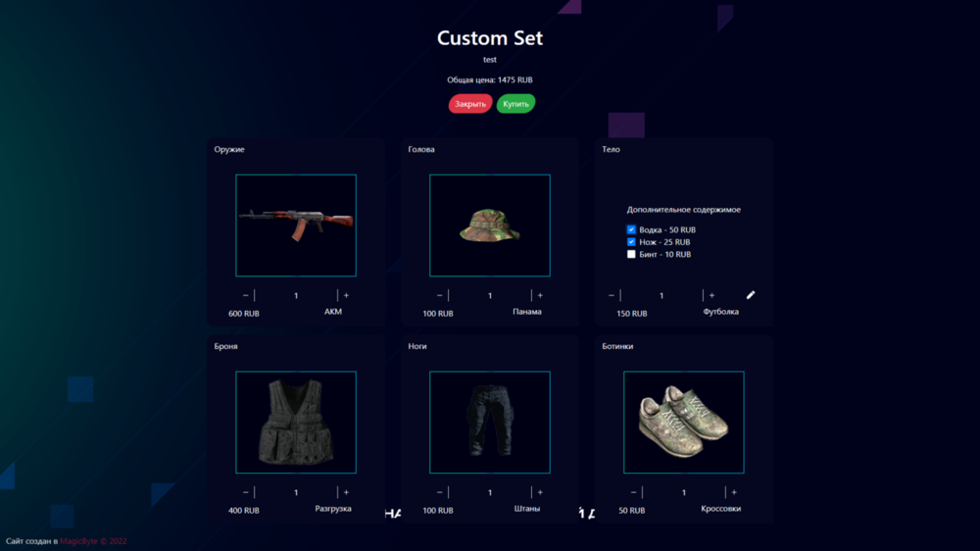Screen dimensions: 980x551
Task: Click the Оружие section title
Action: 229,149
